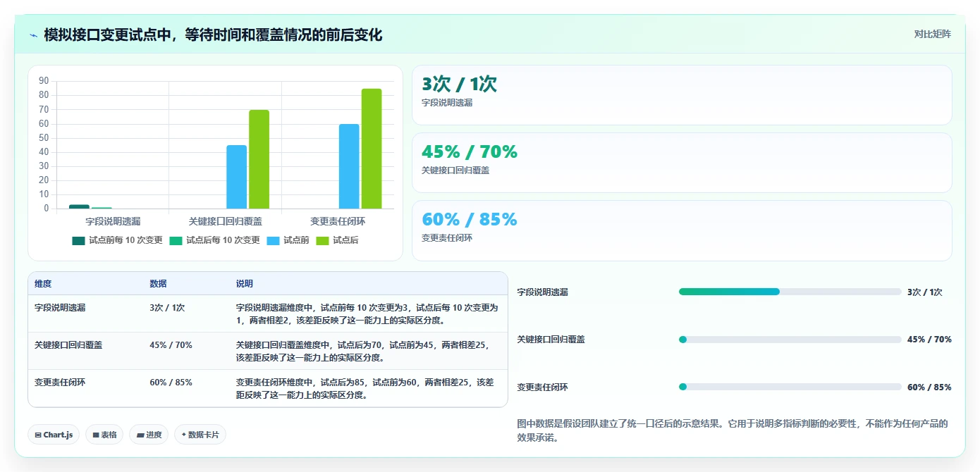This screenshot has height=472, width=980.
Task: Click the Chart.js tag chip
Action: tap(54, 435)
